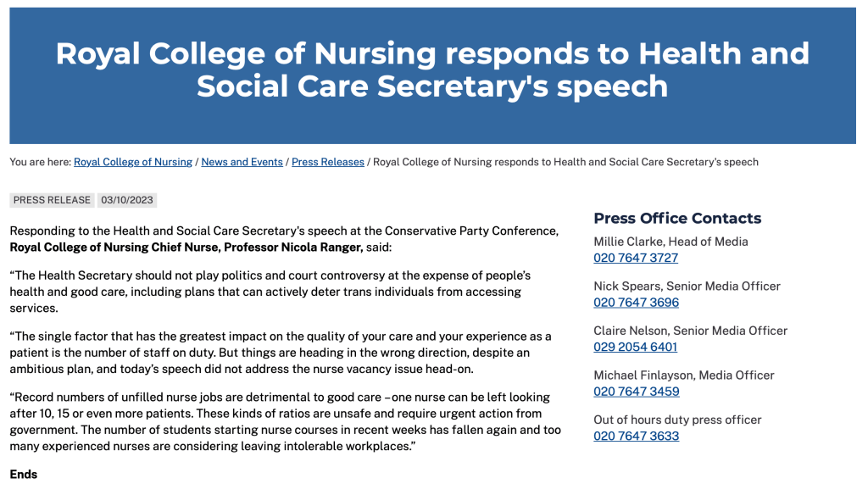
Task: Click the Press Office Contacts heading
Action: tap(677, 218)
